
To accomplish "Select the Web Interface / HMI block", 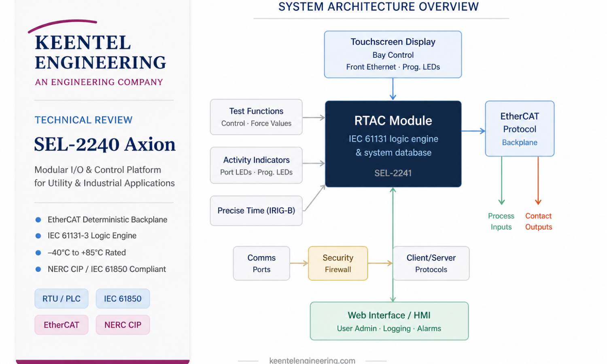I will (389, 321).
